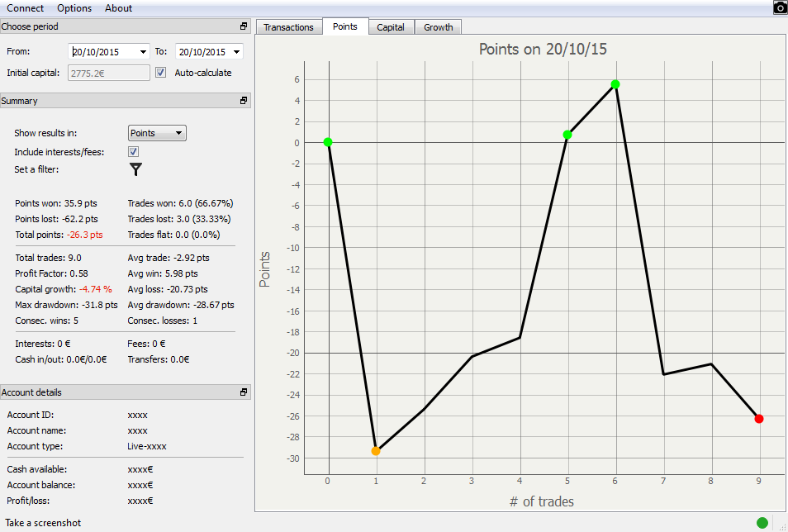
Task: Click the 'Capital growth: -4.74 %' value
Action: (64, 289)
